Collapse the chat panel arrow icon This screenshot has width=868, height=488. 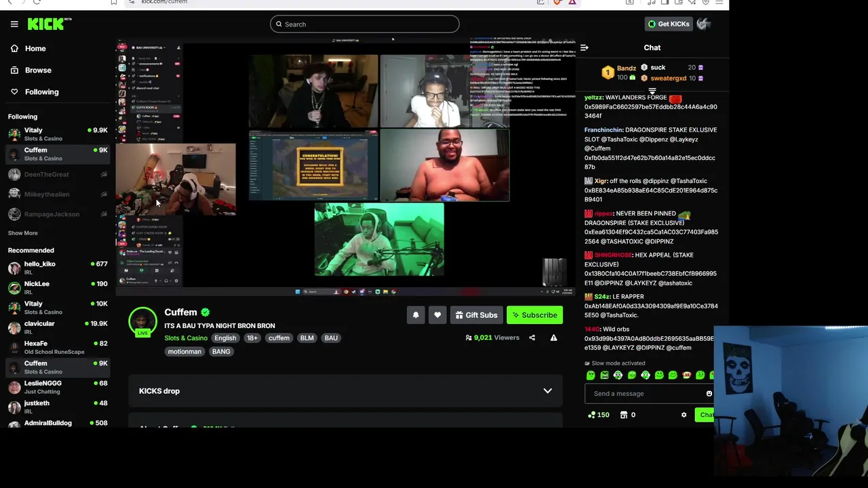pos(584,47)
